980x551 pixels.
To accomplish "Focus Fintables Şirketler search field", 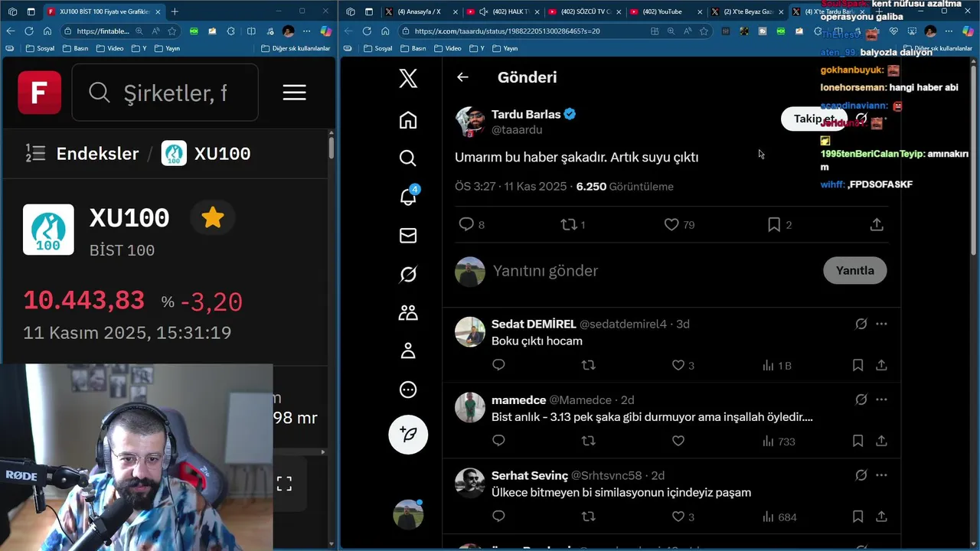I will click(x=165, y=93).
